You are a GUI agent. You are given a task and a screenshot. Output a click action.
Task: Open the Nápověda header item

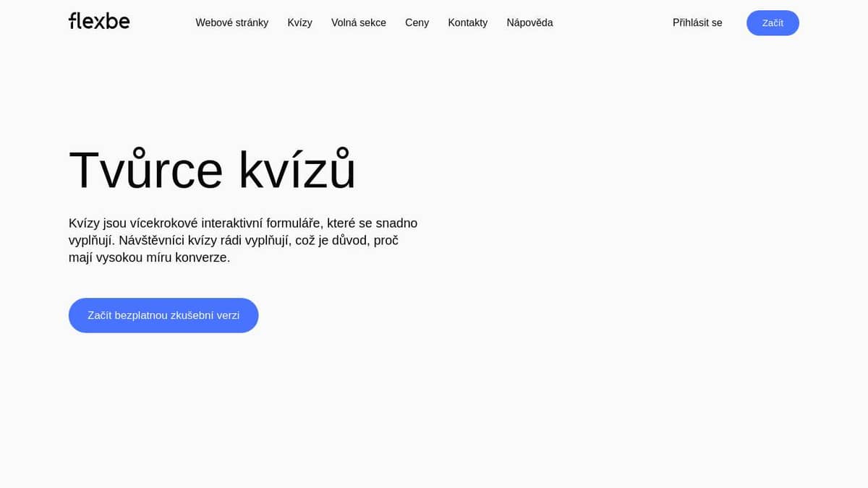[x=529, y=22]
